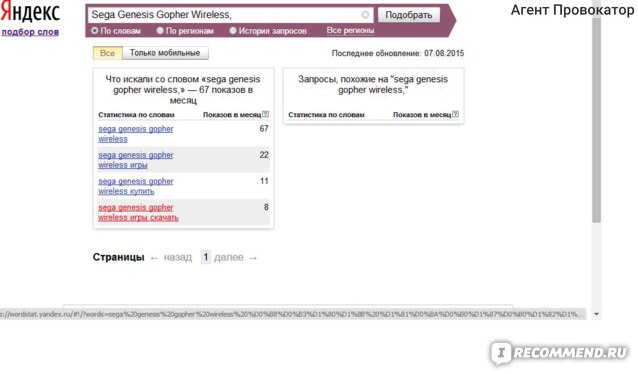Image resolution: width=638 pixels, height=374 pixels.
Task: Click 'Страницы' label
Action: click(118, 257)
